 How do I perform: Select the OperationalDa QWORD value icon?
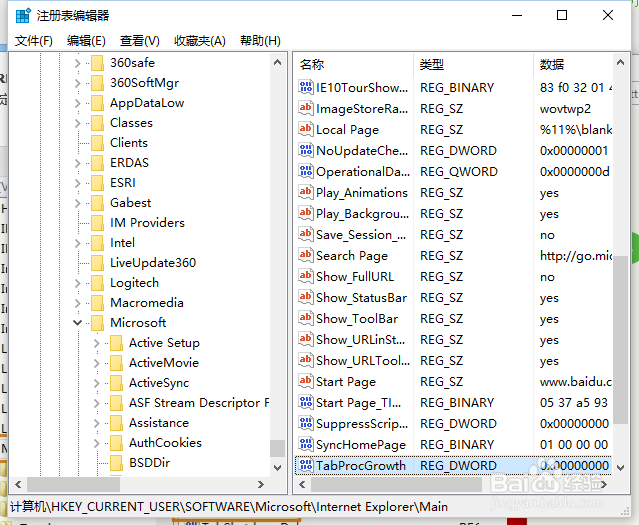coord(306,171)
